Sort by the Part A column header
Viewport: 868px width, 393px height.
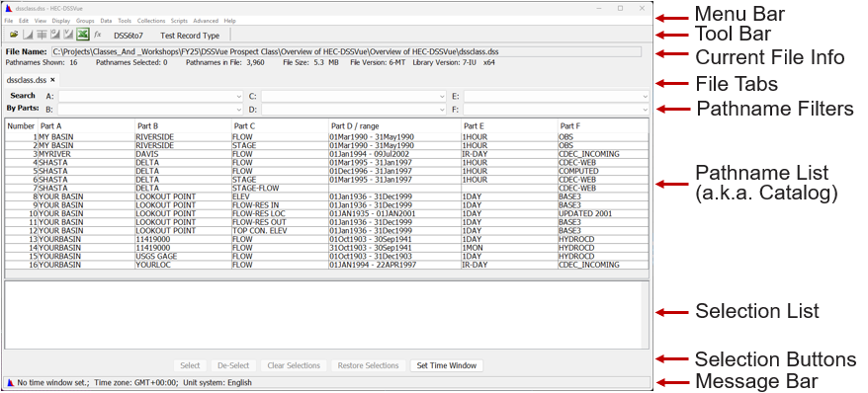[x=86, y=126]
